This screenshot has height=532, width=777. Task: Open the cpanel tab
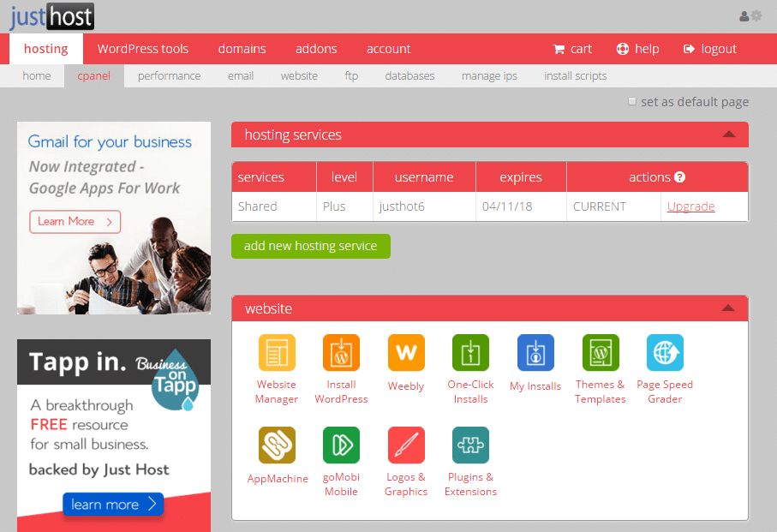pos(94,75)
